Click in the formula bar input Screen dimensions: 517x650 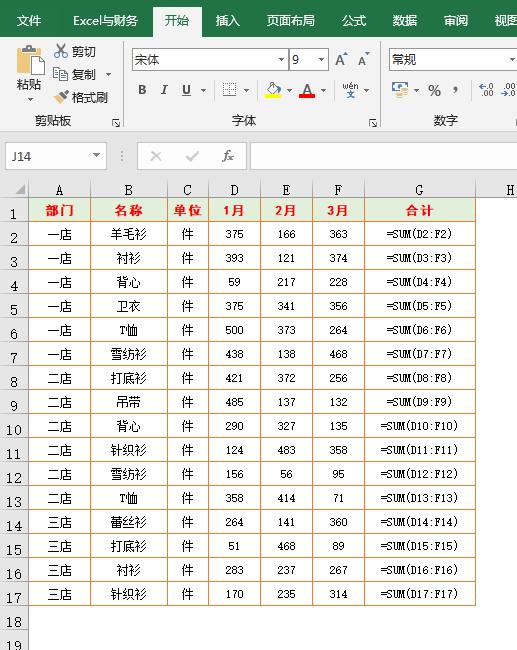pyautogui.click(x=384, y=156)
